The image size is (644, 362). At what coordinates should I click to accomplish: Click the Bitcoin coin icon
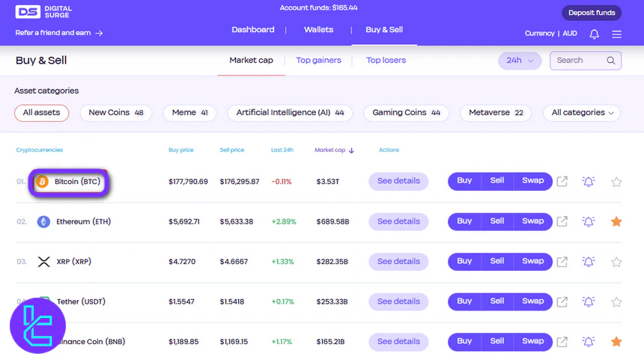42,182
